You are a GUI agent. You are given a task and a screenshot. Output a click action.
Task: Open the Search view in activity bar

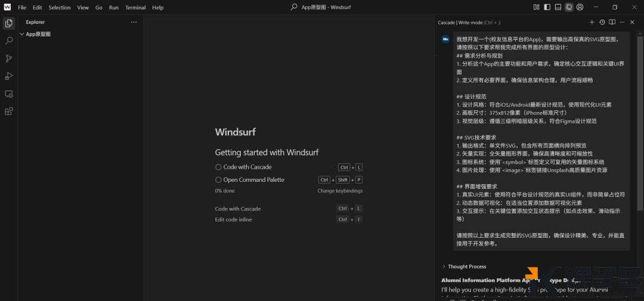pos(9,41)
